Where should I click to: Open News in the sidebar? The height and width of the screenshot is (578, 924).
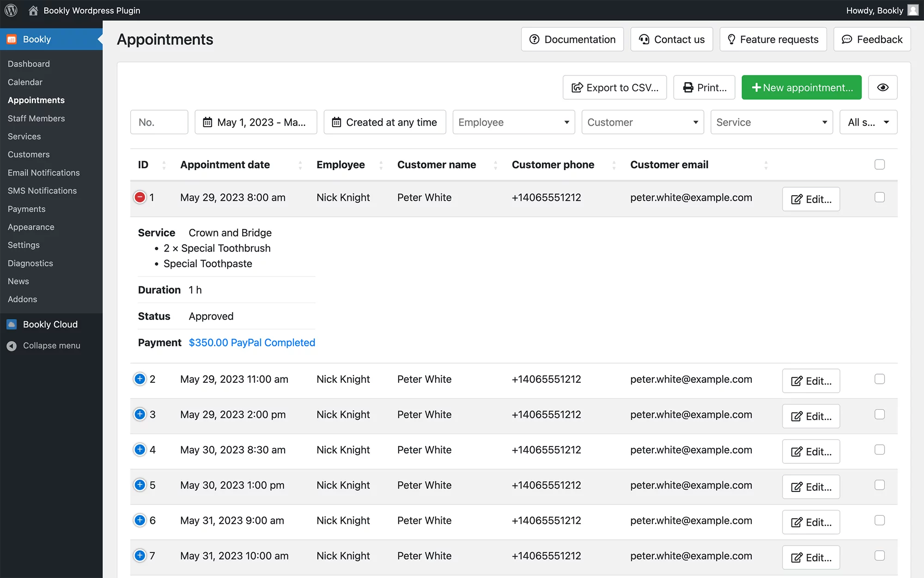18,281
